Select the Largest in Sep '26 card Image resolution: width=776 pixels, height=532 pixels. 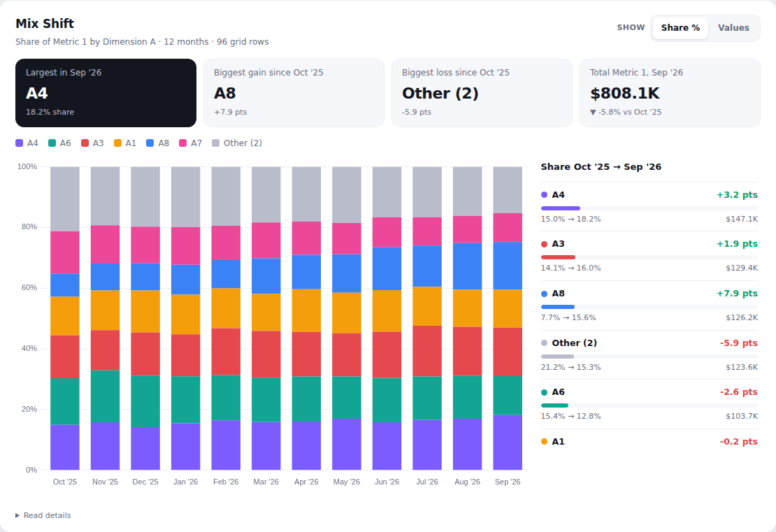pyautogui.click(x=106, y=93)
